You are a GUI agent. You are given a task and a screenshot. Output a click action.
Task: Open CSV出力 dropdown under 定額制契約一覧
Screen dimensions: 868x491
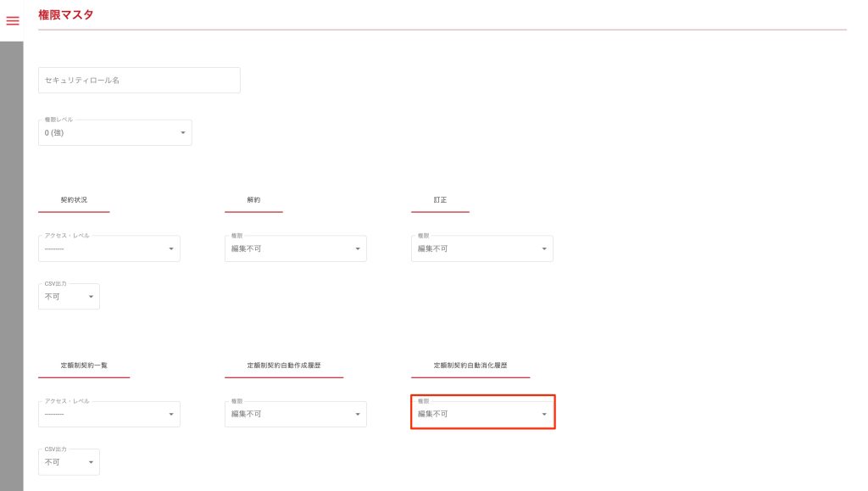click(x=69, y=462)
